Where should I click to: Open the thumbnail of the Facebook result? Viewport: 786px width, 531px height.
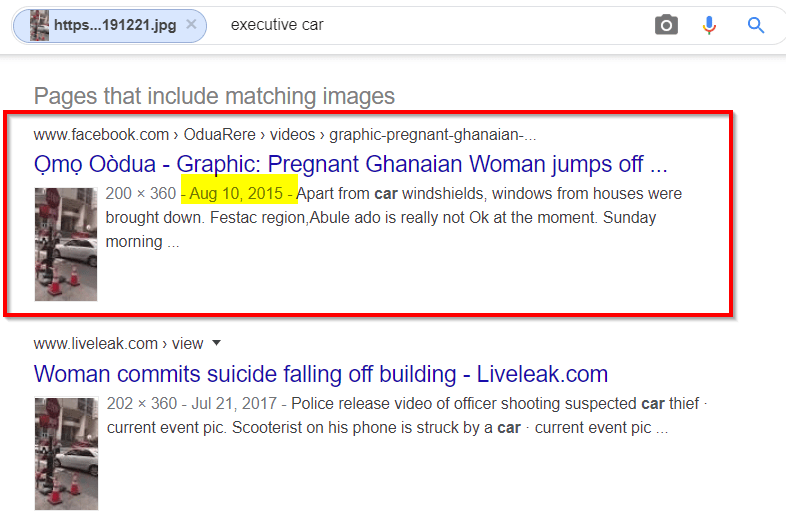tap(66, 244)
